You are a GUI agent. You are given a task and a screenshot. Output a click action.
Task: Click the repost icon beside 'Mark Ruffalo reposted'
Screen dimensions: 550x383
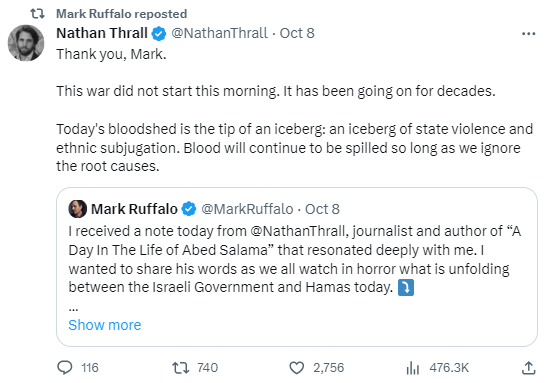(x=37, y=14)
